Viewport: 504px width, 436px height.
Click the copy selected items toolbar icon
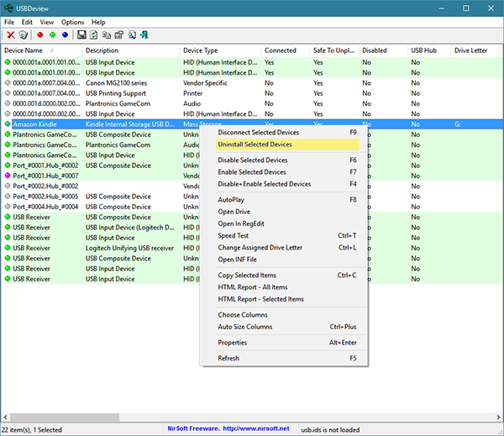[x=107, y=34]
